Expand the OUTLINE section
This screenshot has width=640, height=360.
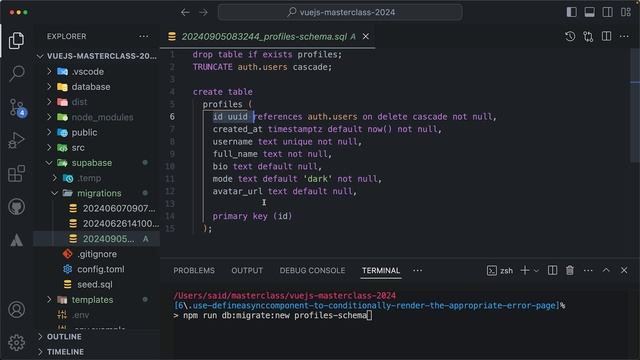(96, 337)
